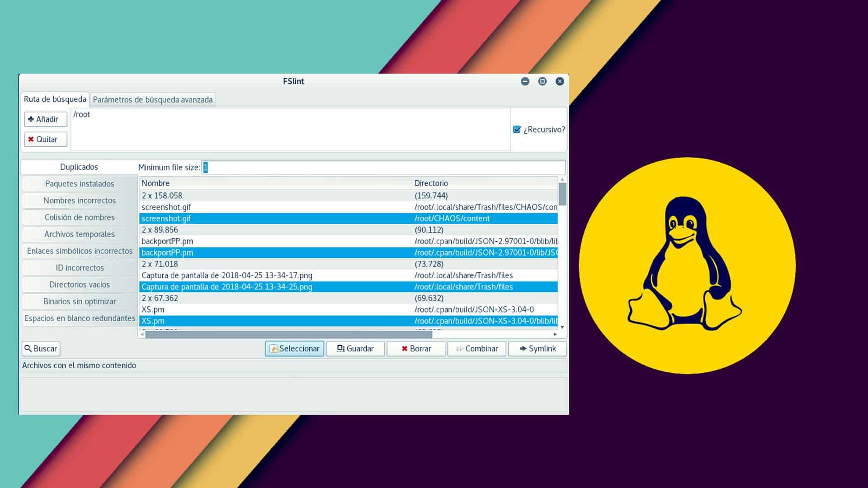Open Espacios en blanco redundantes checker
The height and width of the screenshot is (488, 868).
[x=80, y=318]
